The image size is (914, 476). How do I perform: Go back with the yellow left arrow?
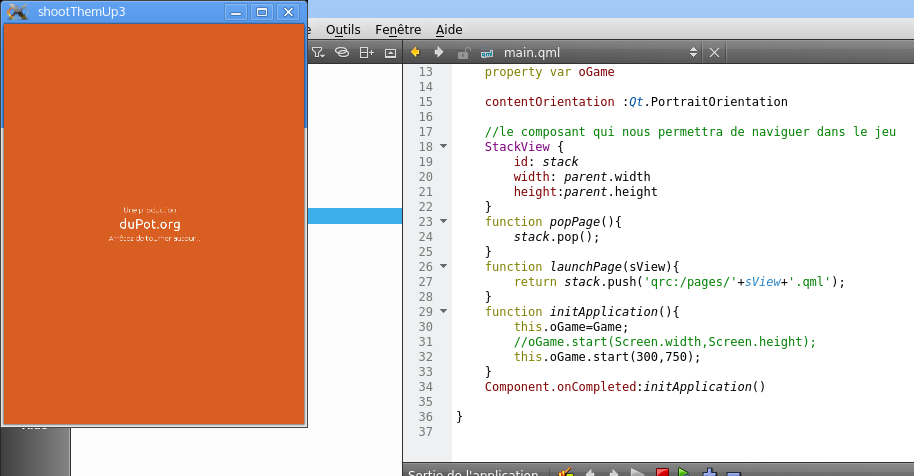[x=415, y=52]
